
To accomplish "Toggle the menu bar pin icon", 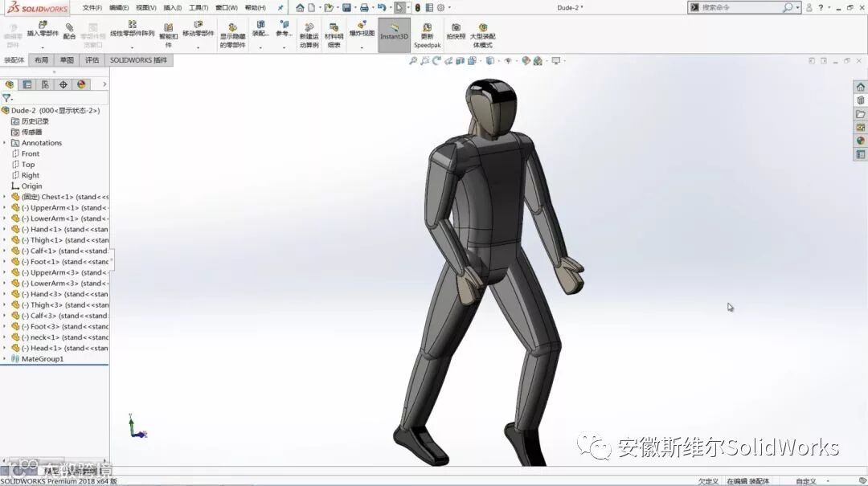I will point(280,8).
